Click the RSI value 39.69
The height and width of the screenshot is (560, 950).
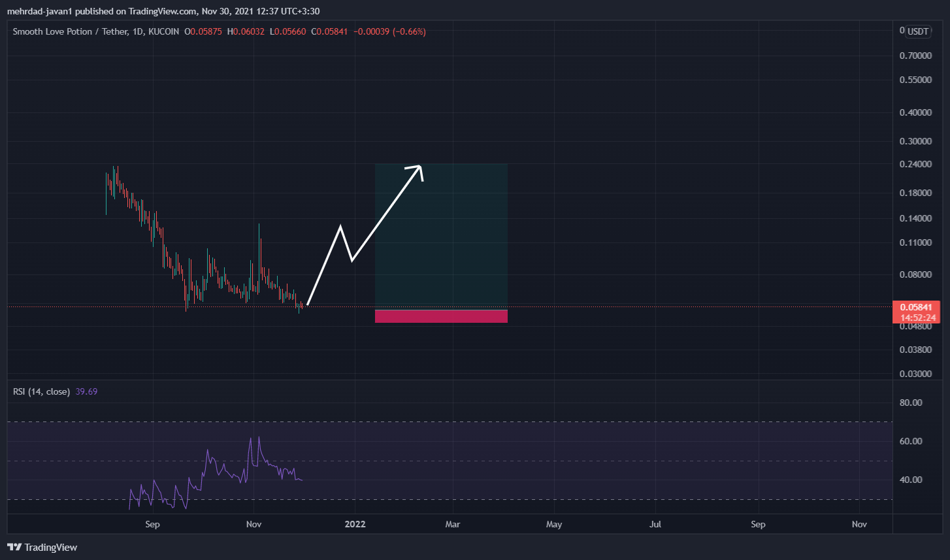click(86, 391)
